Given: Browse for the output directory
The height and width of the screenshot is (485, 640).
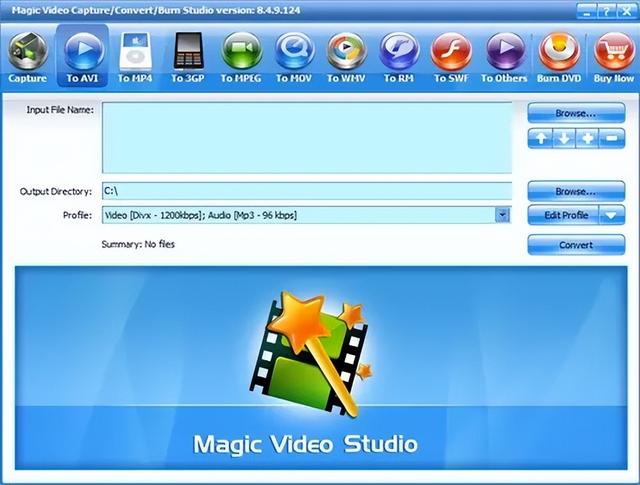Looking at the screenshot, I should [576, 191].
